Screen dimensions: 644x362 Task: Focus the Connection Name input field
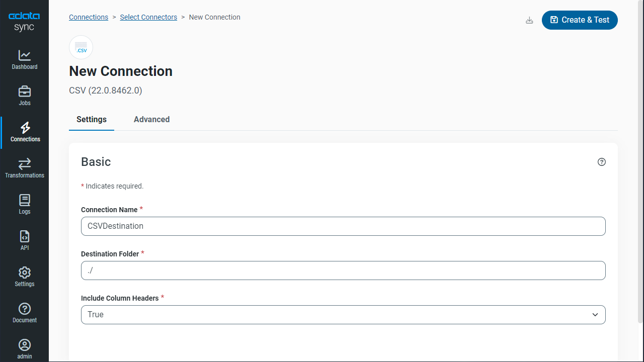click(343, 226)
